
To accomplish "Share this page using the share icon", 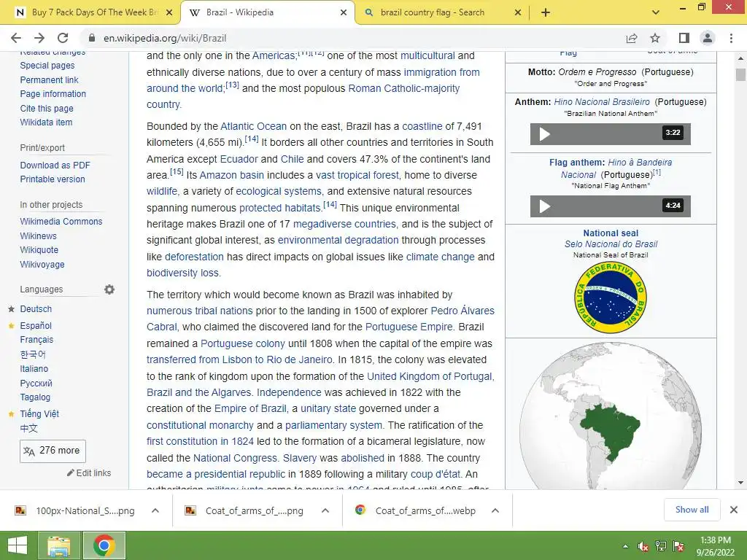I will (x=632, y=38).
